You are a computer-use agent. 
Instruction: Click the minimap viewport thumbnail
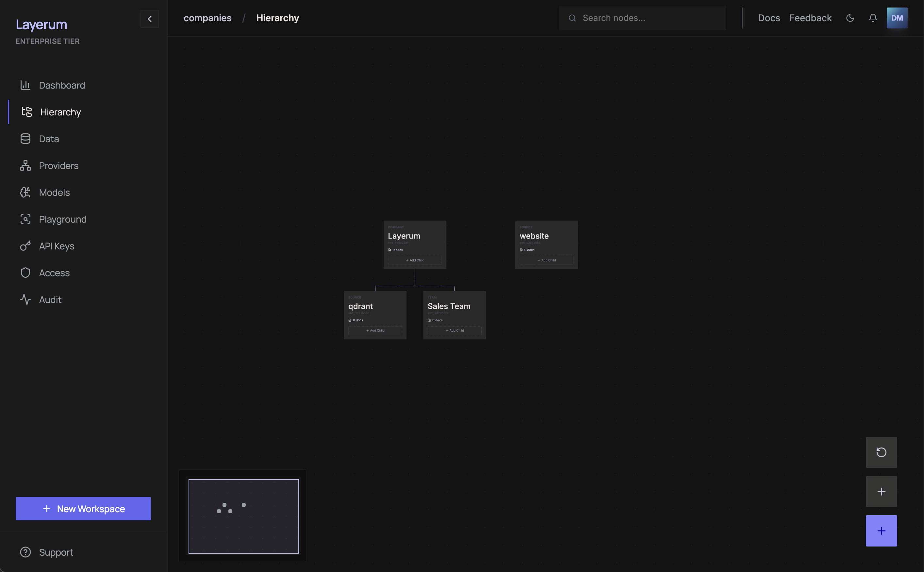(x=243, y=516)
